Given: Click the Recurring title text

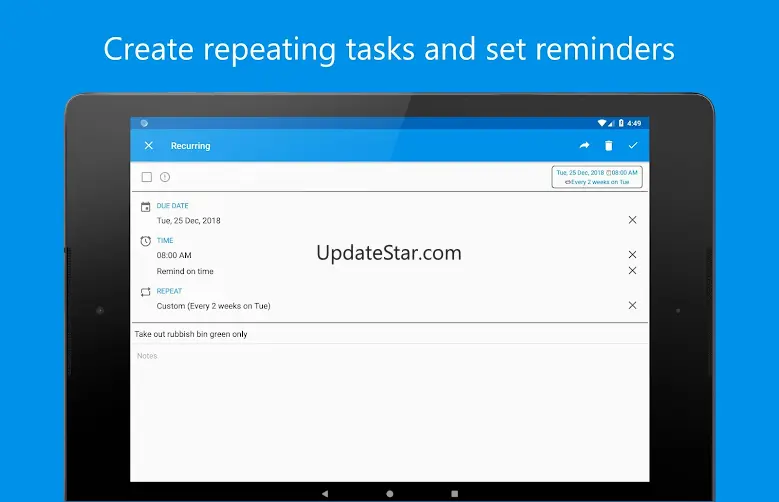Looking at the screenshot, I should point(190,146).
